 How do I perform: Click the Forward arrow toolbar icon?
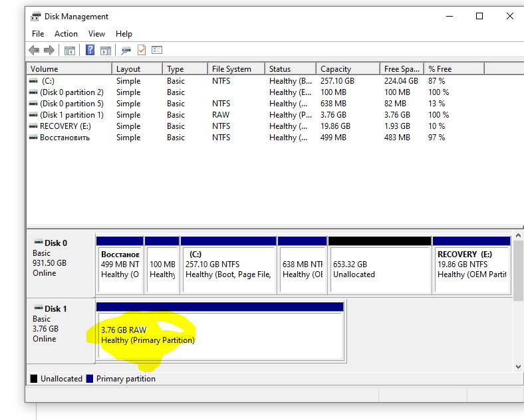49,51
